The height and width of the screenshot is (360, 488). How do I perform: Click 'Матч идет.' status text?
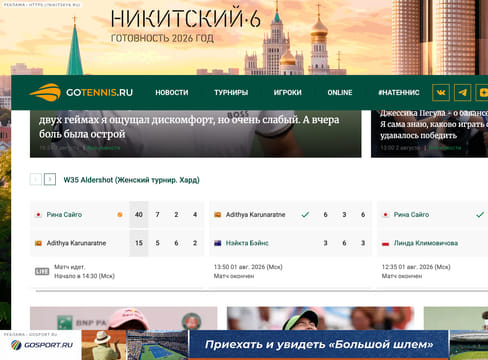[x=70, y=267]
